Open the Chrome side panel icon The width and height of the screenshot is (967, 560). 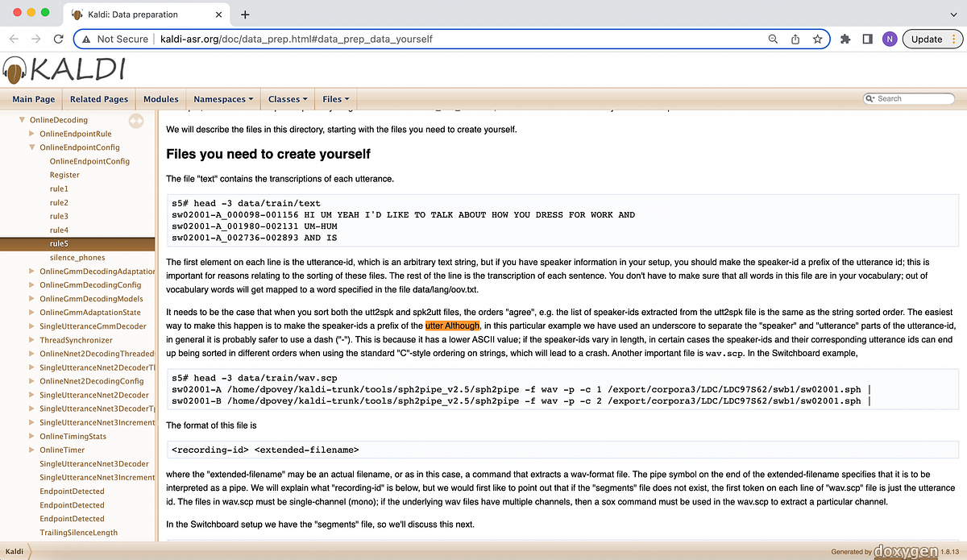click(x=867, y=39)
